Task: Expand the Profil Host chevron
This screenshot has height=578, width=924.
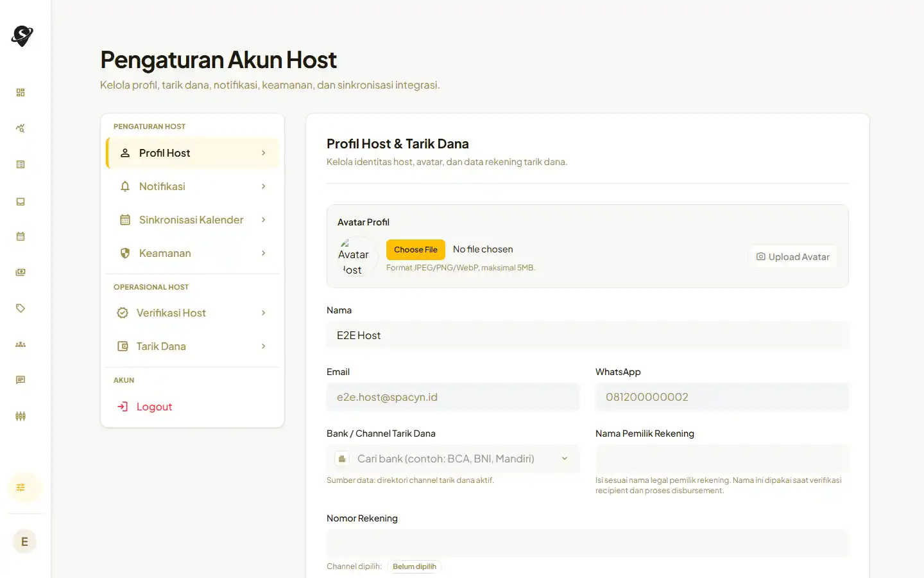Action: 263,153
